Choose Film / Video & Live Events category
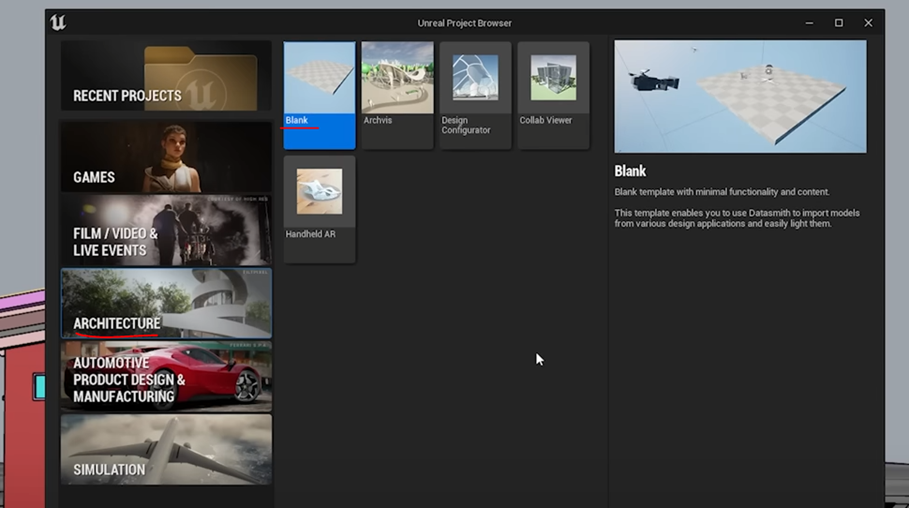This screenshot has height=508, width=909. pos(166,230)
